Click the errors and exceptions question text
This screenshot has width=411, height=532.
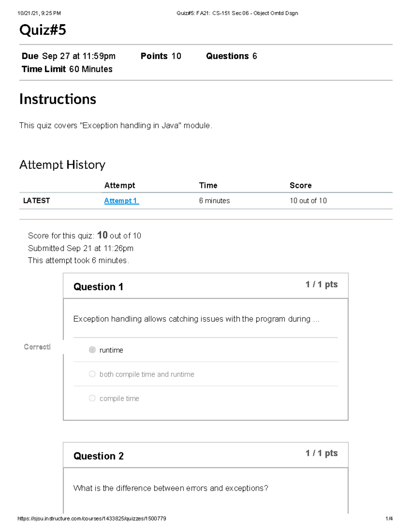tap(171, 488)
